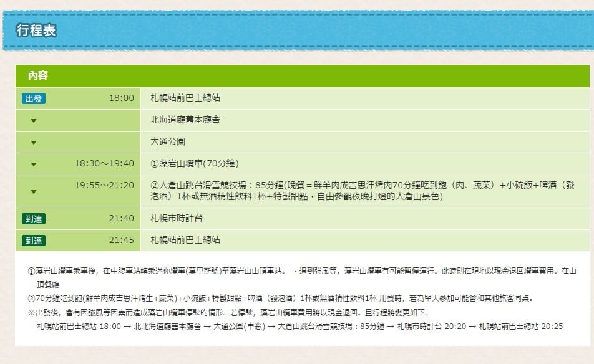
Task: Select the 21:40 arrival time
Action: point(121,218)
